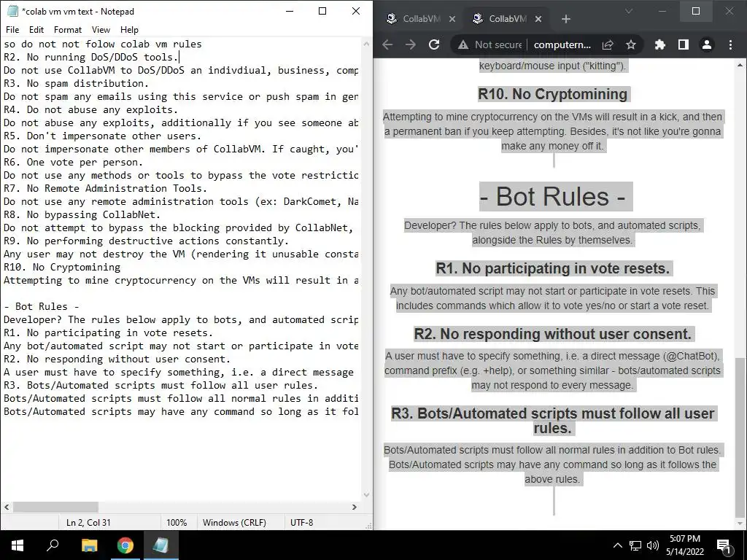Viewport: 747px width, 560px height.
Task: Open the Notepad Edit menu
Action: [x=36, y=29]
